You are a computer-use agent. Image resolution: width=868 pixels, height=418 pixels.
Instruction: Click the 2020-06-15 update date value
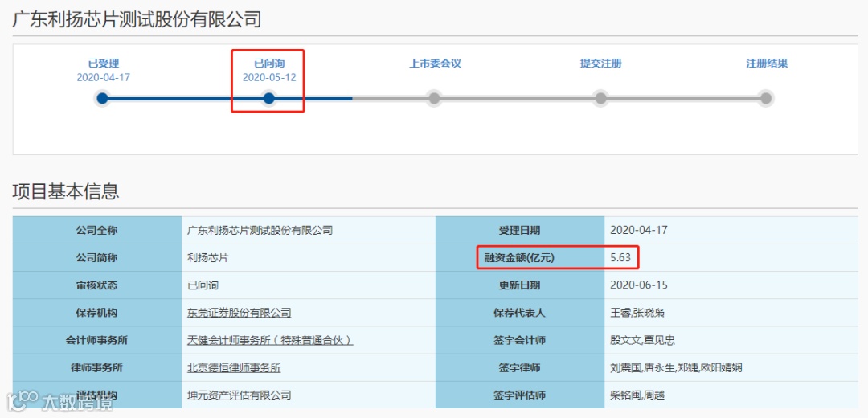point(639,285)
